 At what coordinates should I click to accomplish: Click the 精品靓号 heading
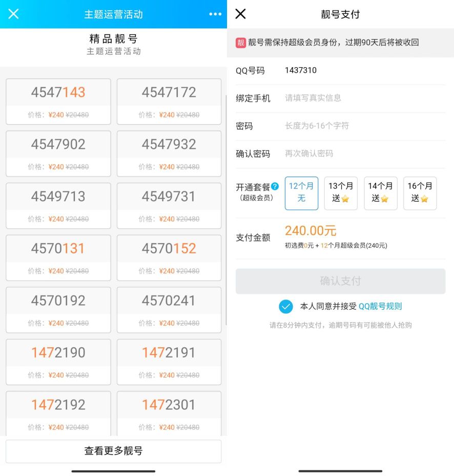(113, 39)
